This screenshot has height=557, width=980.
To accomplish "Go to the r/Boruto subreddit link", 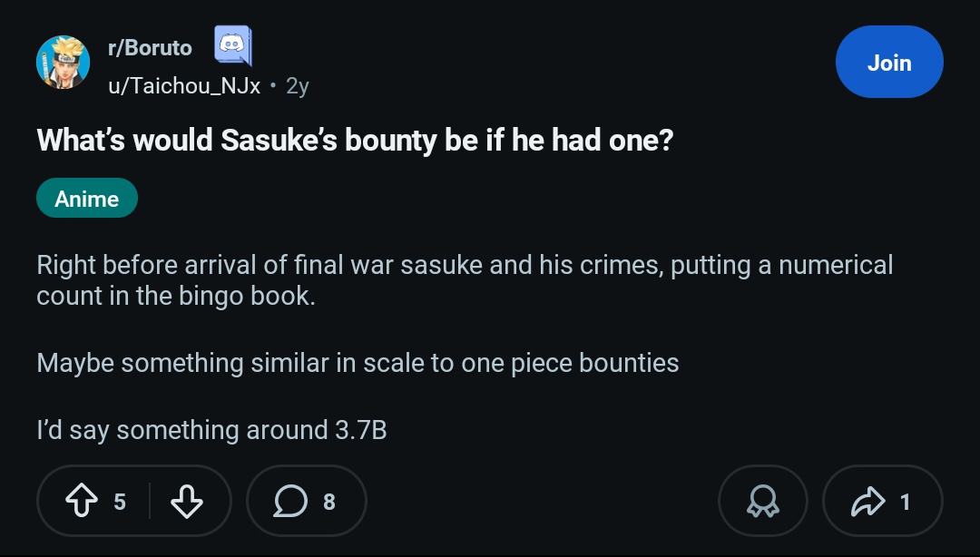I will pyautogui.click(x=150, y=48).
